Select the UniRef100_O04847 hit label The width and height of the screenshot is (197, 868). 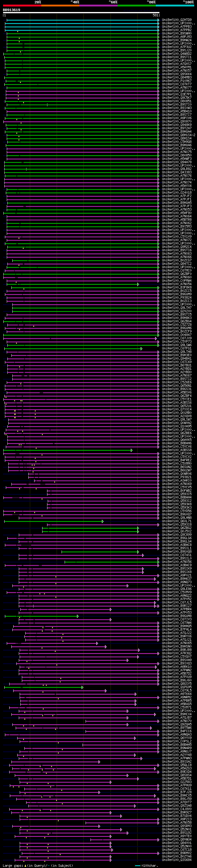pos(177,335)
